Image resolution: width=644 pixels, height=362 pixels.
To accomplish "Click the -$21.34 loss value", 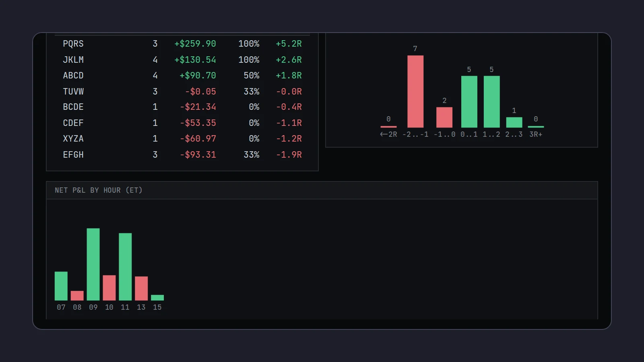I will [x=198, y=107].
